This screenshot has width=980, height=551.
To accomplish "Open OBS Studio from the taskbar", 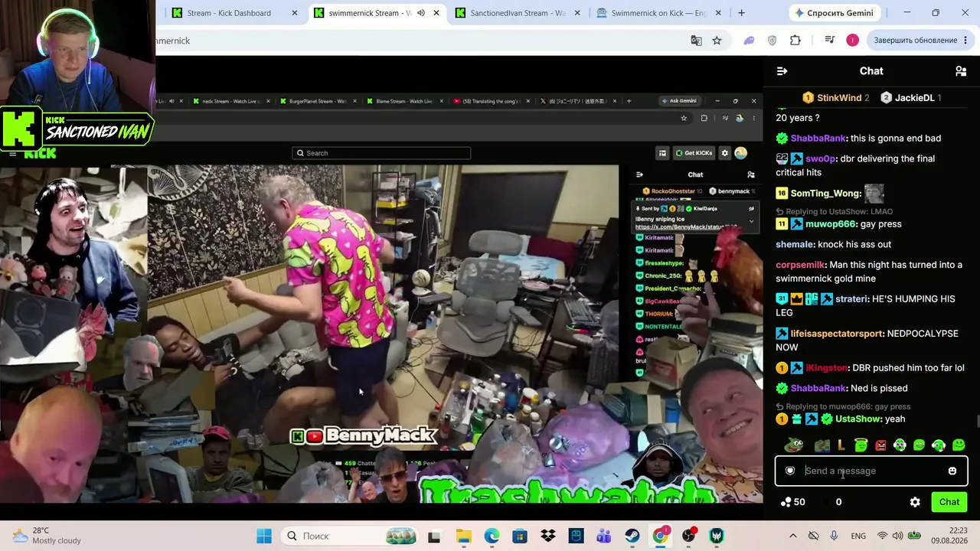I will point(688,536).
